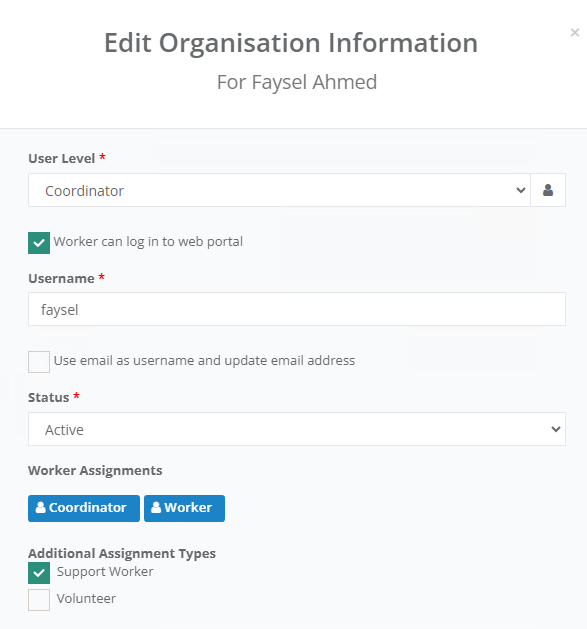This screenshot has width=587, height=629.
Task: Focus the Username field containing faysel
Action: tap(297, 309)
